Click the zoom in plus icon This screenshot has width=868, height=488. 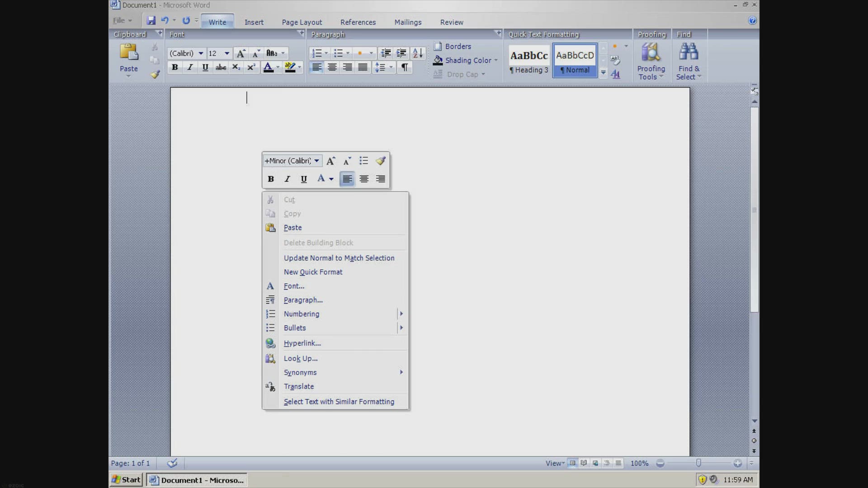pyautogui.click(x=738, y=463)
